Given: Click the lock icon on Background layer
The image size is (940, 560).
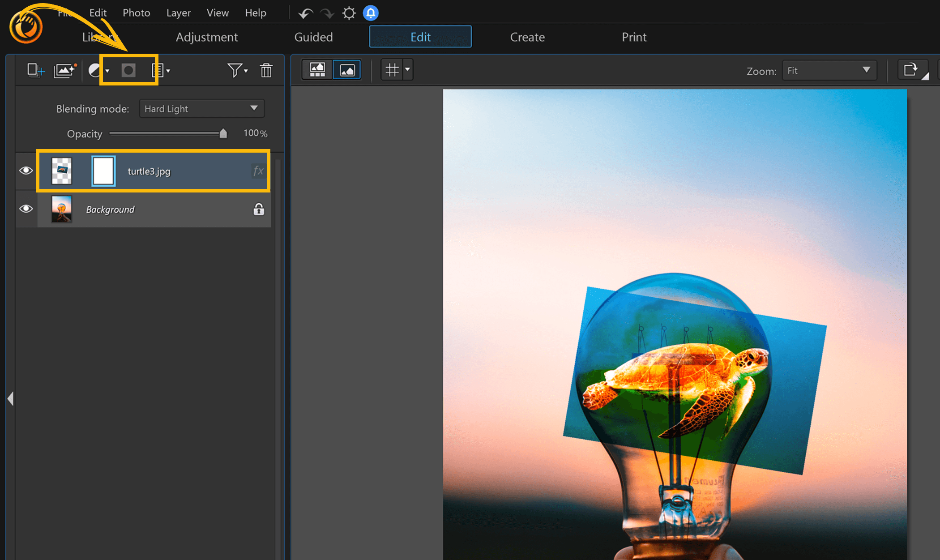Looking at the screenshot, I should pos(258,209).
